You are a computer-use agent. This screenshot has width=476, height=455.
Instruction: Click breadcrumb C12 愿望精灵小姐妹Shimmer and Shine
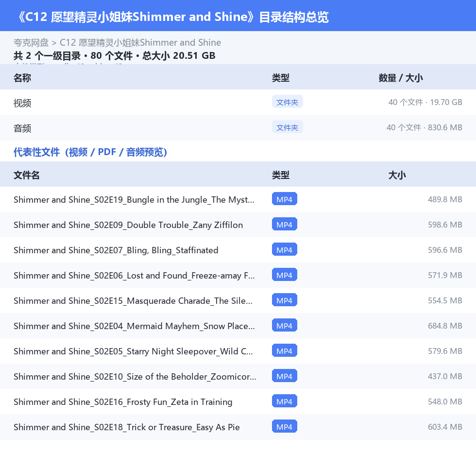(140, 42)
